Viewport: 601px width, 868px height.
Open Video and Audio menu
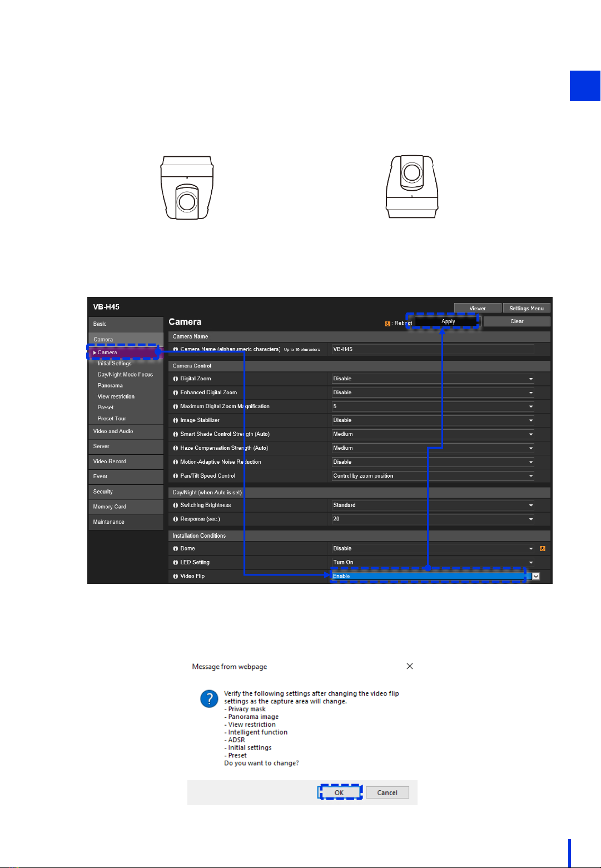point(126,431)
